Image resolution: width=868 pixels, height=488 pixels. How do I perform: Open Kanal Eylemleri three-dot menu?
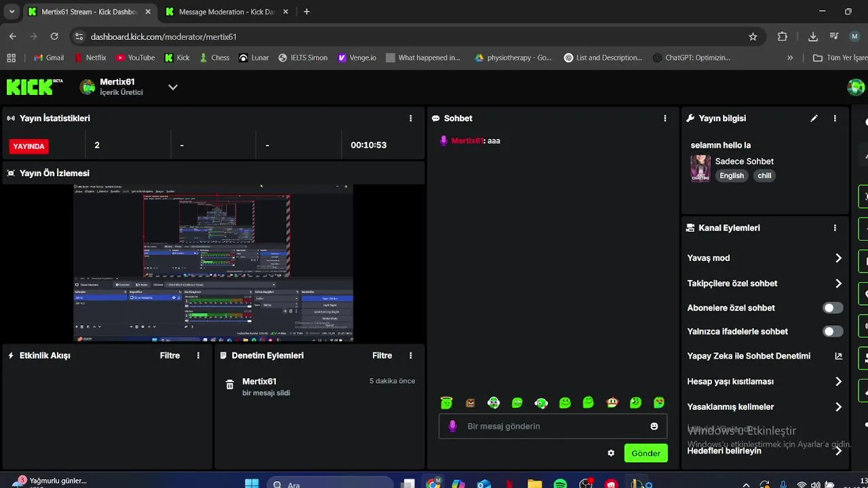click(835, 228)
